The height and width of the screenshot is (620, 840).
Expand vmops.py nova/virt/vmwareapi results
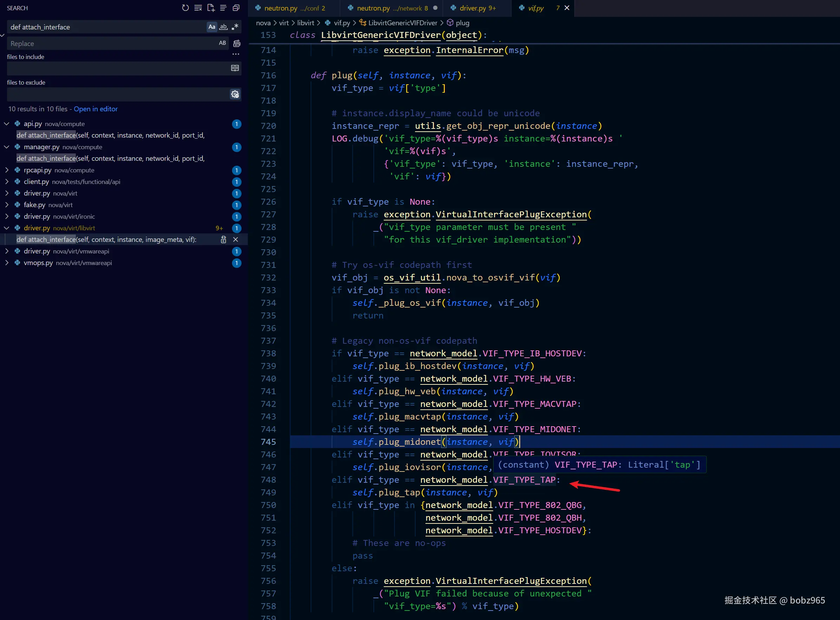tap(7, 263)
